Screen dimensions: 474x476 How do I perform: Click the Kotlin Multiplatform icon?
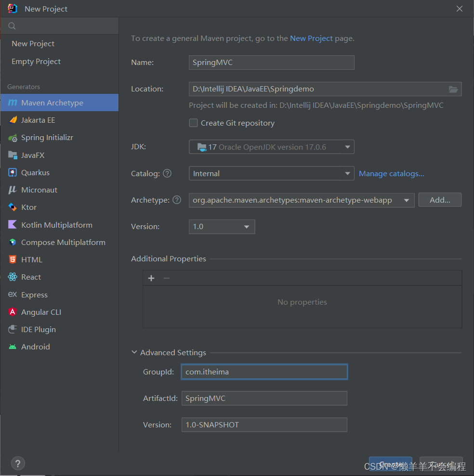(13, 225)
